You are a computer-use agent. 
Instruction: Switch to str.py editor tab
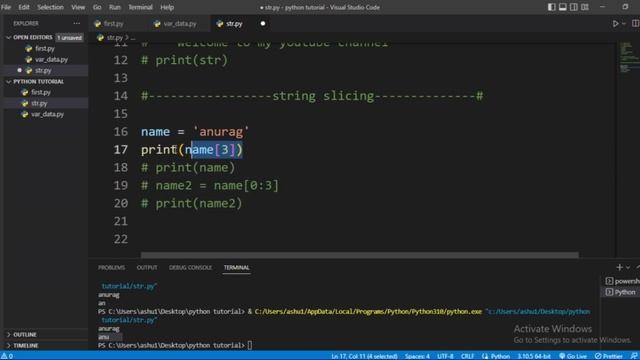tap(241, 24)
